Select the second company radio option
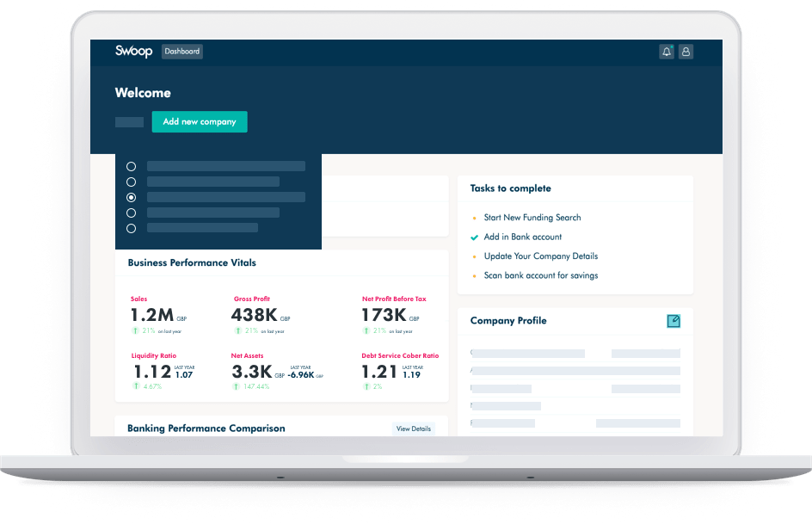The width and height of the screenshot is (812, 524). [131, 182]
